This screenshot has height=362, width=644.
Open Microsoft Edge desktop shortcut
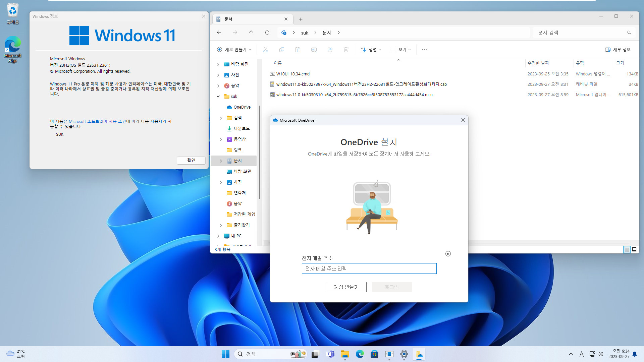(12, 49)
